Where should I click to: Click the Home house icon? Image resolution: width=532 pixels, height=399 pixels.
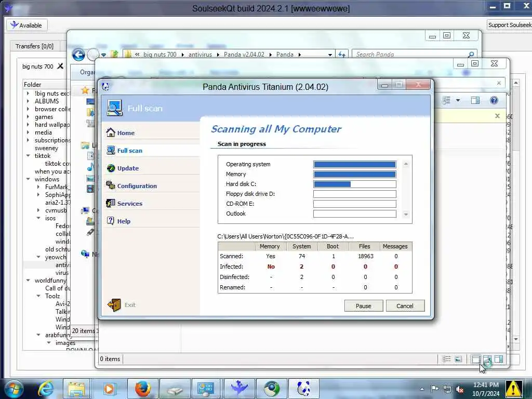(x=111, y=132)
